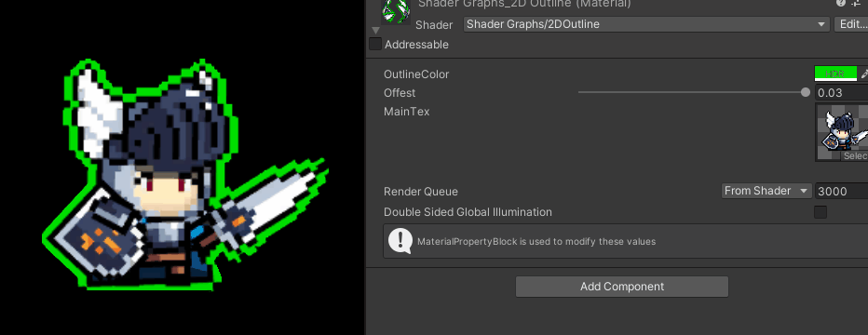Open the material help reference icon
This screenshot has height=335, width=868.
point(841,3)
